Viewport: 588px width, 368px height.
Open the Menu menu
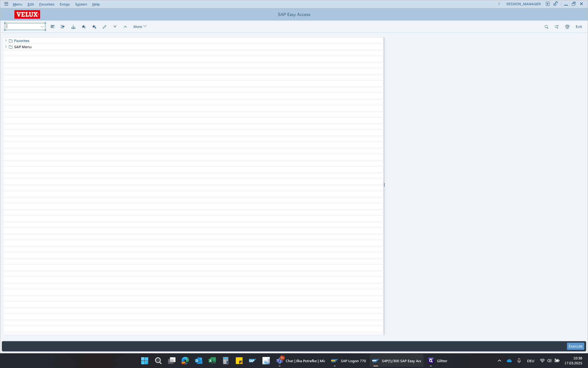[x=17, y=4]
